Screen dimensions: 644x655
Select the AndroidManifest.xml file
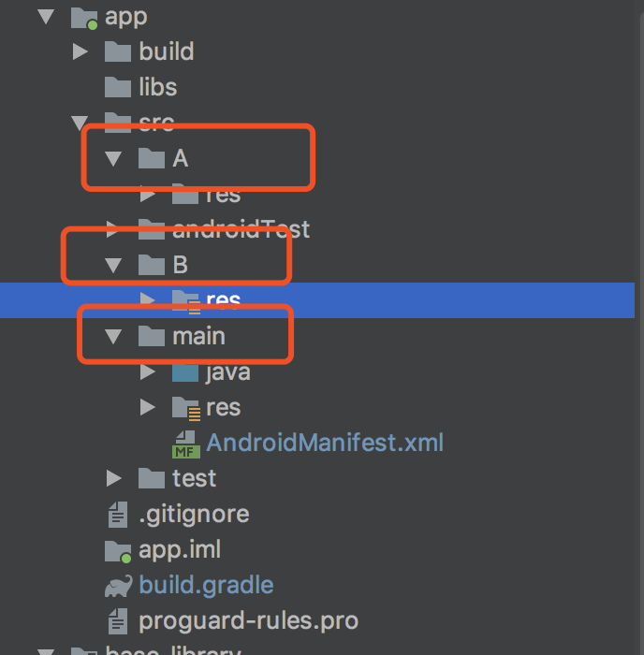325,443
